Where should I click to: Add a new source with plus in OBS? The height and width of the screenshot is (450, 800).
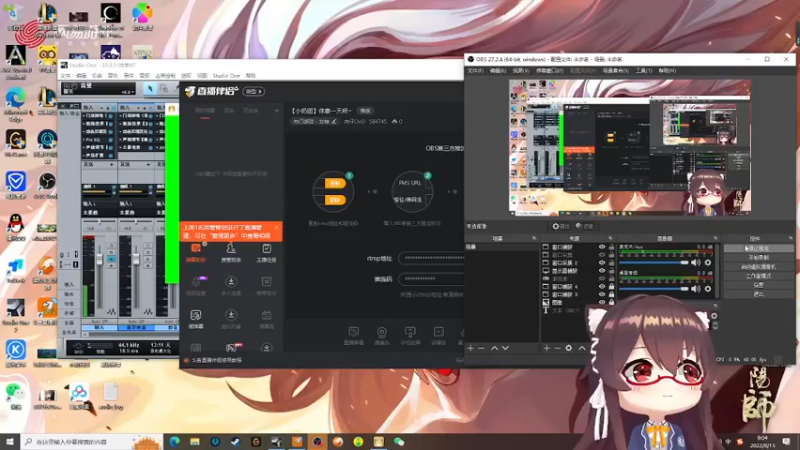coord(546,348)
